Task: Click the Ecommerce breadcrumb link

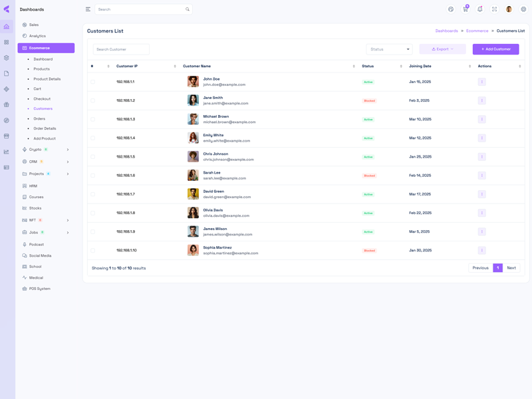Action: point(477,31)
